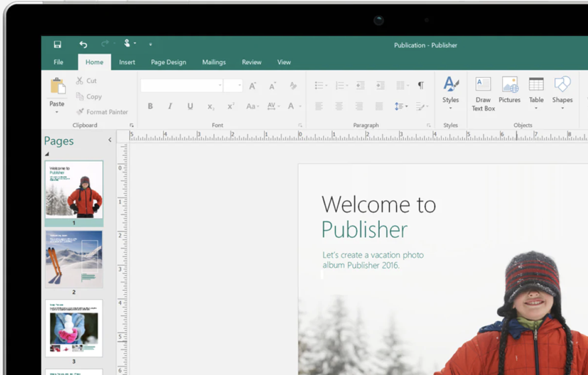Expand the Shapes gallery dropdown

[562, 108]
